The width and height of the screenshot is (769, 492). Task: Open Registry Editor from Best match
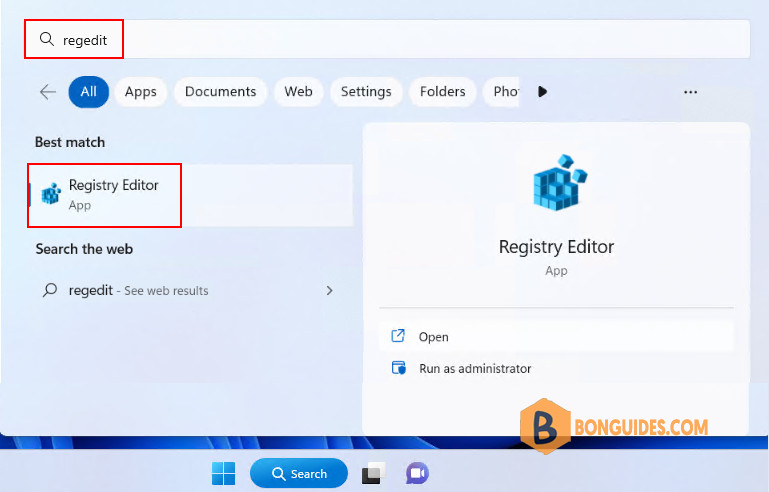coord(191,195)
